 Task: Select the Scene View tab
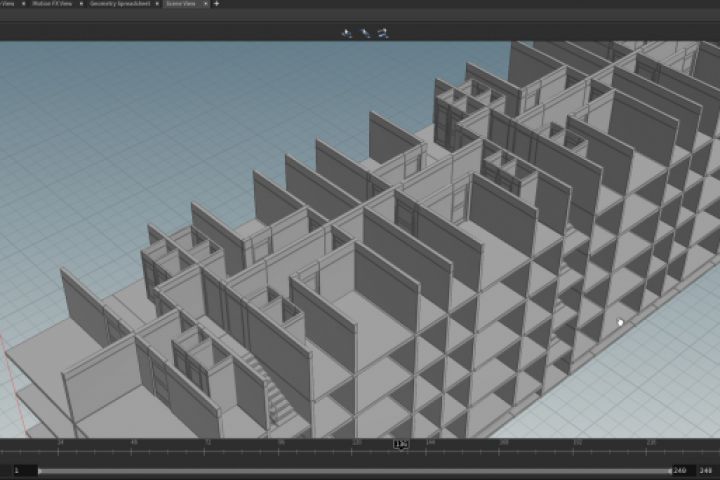pos(181,4)
